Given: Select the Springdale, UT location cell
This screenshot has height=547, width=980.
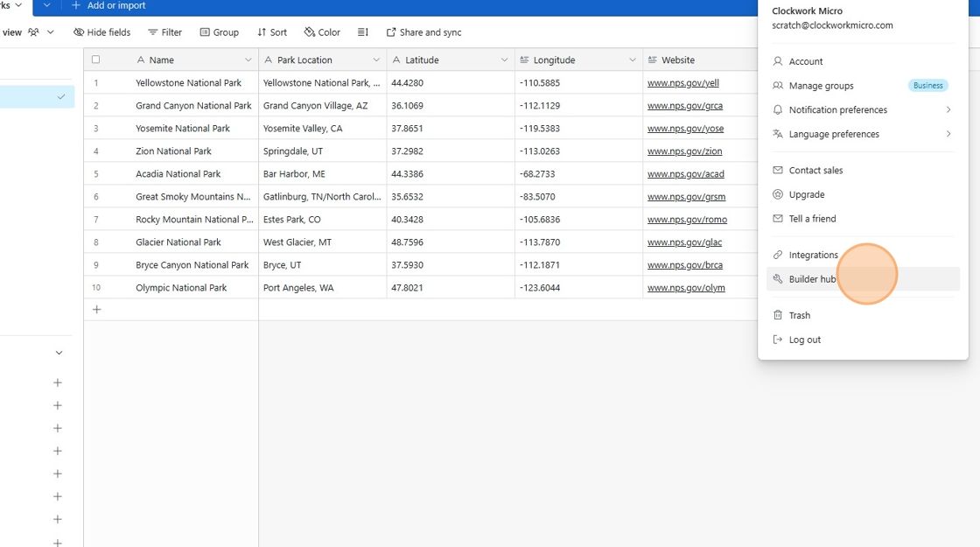Looking at the screenshot, I should pos(323,151).
